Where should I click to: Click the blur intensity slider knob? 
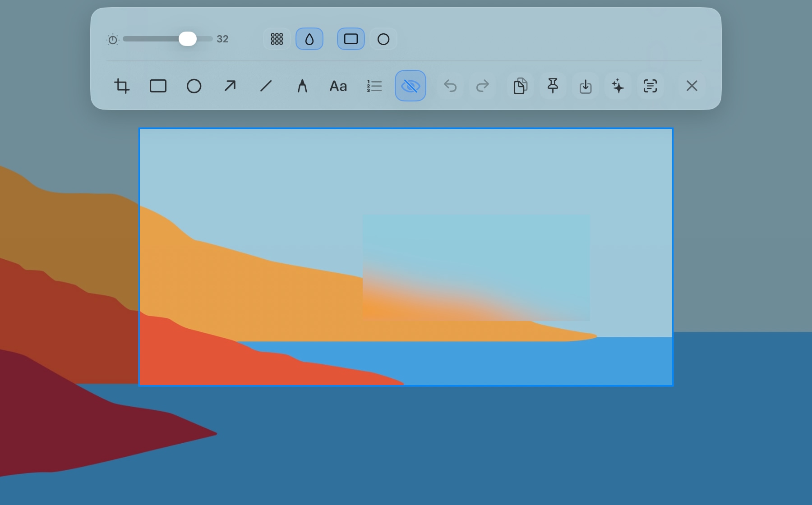pyautogui.click(x=188, y=39)
